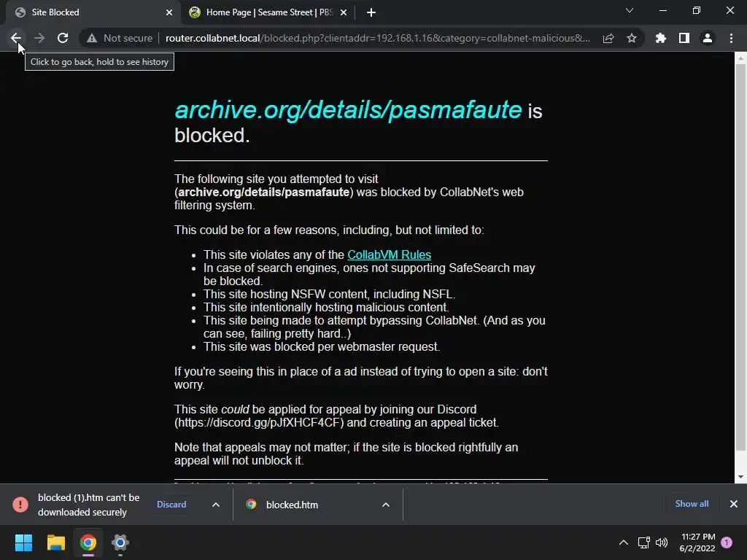Restore down the Chrome window
This screenshot has width=747, height=560.
pyautogui.click(x=697, y=10)
